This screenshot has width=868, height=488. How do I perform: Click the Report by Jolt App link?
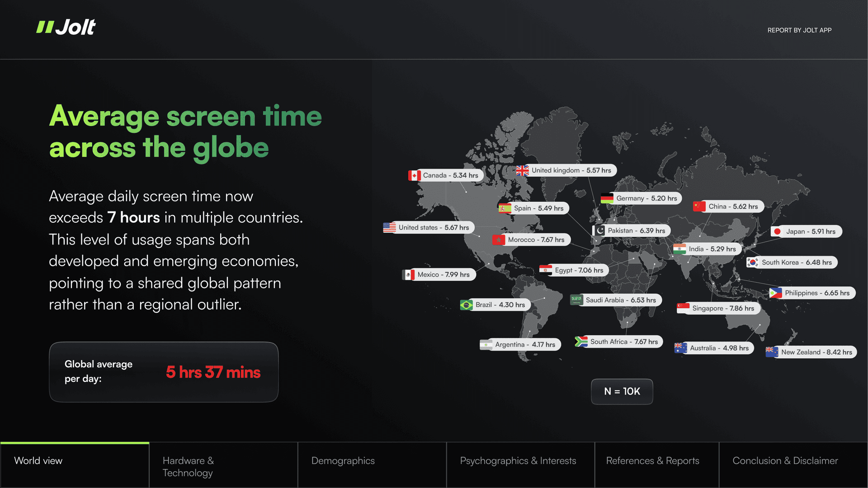(x=799, y=30)
